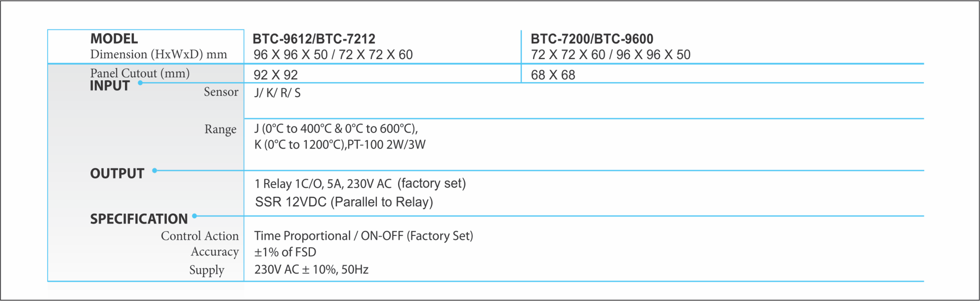Select the 68 X 68 cutout value
The image size is (980, 301).
click(553, 75)
